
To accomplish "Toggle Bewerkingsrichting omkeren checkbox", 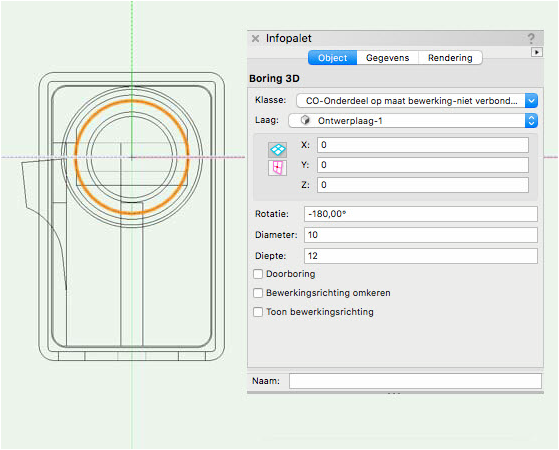I will click(258, 293).
